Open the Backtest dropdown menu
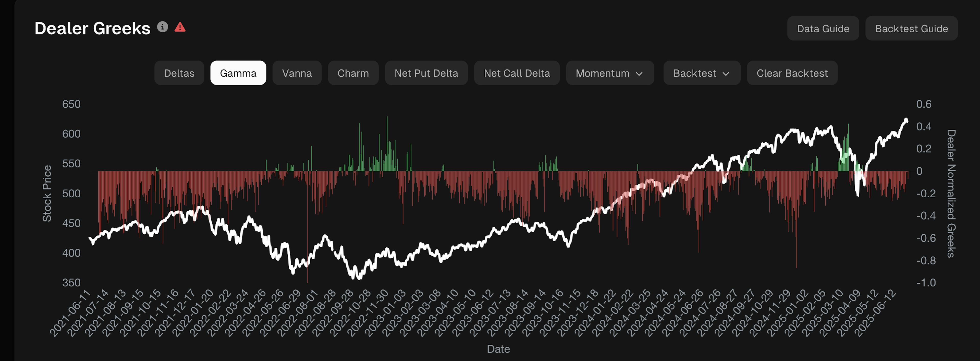This screenshot has height=361, width=980. [x=702, y=73]
